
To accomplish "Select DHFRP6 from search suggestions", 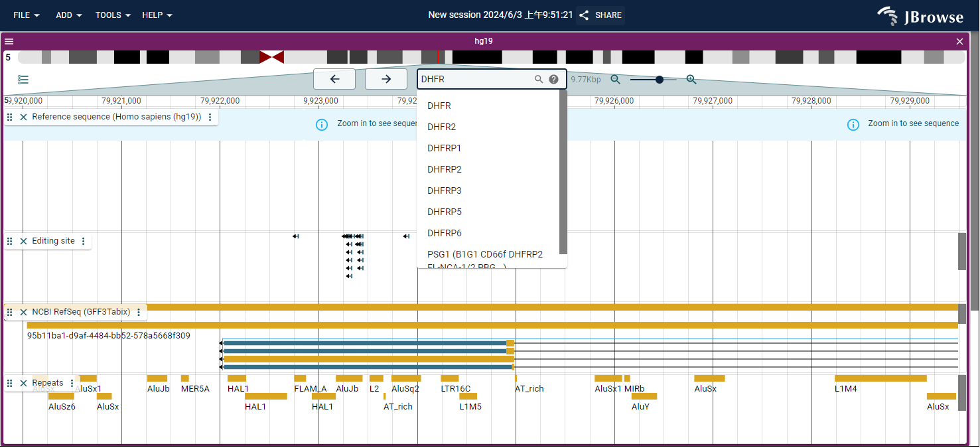I will click(488, 233).
